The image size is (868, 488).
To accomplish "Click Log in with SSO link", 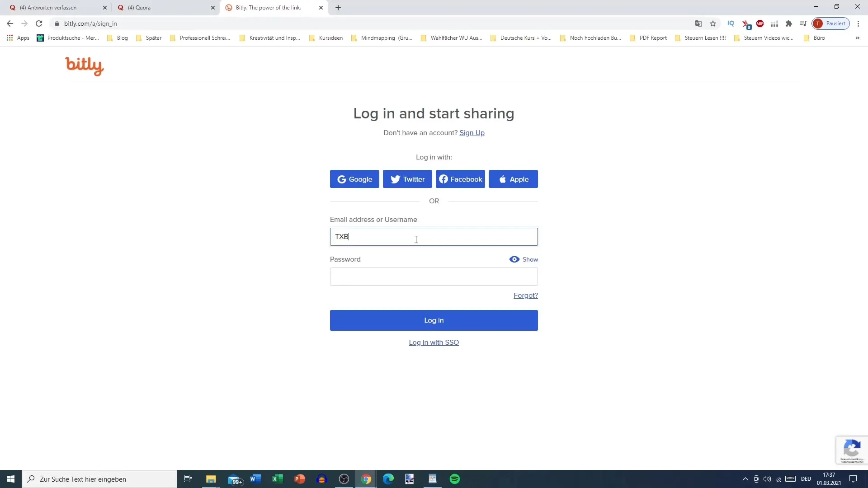I will click(x=434, y=342).
